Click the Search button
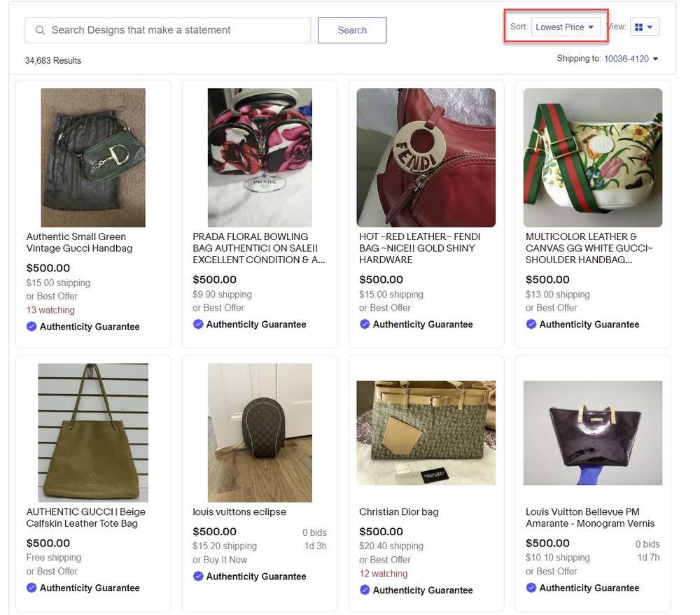Viewport: 700px width, 615px height. [x=352, y=30]
